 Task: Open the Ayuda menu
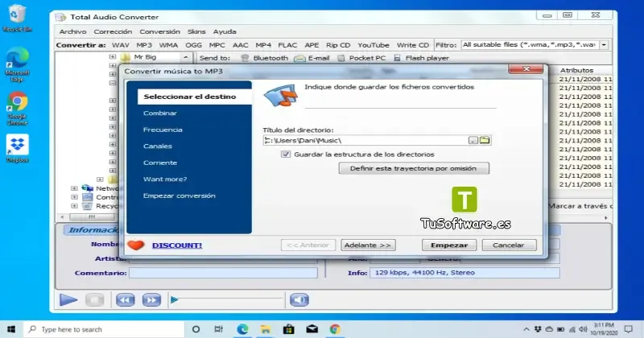[x=225, y=31]
